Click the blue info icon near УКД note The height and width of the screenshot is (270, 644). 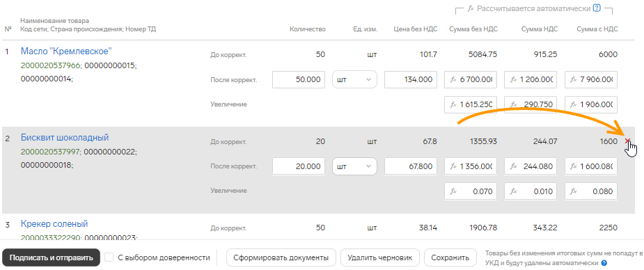click(x=604, y=263)
